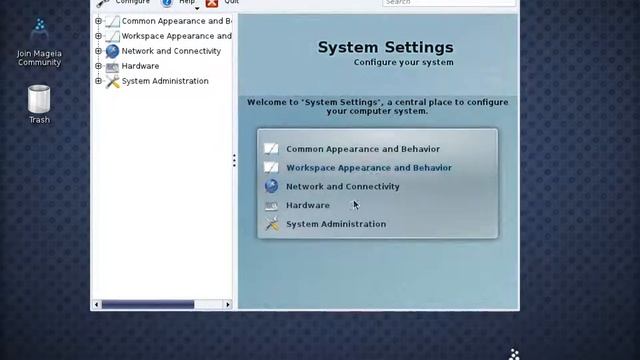This screenshot has width=640, height=360.
Task: Click the splitter handle between the panels
Action: pyautogui.click(x=234, y=160)
